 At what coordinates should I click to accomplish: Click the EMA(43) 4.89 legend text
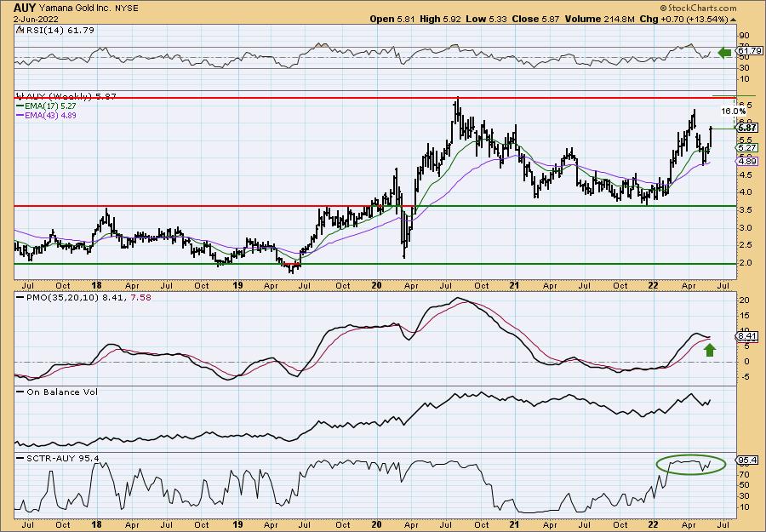50,116
